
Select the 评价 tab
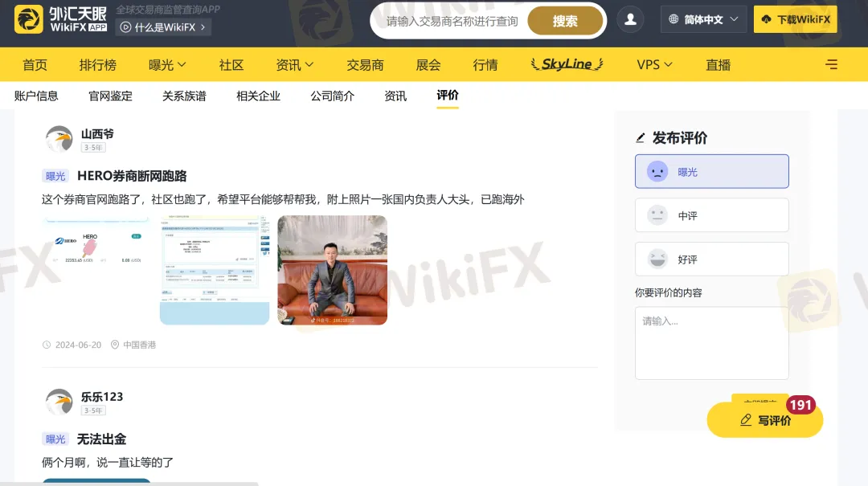pyautogui.click(x=448, y=96)
